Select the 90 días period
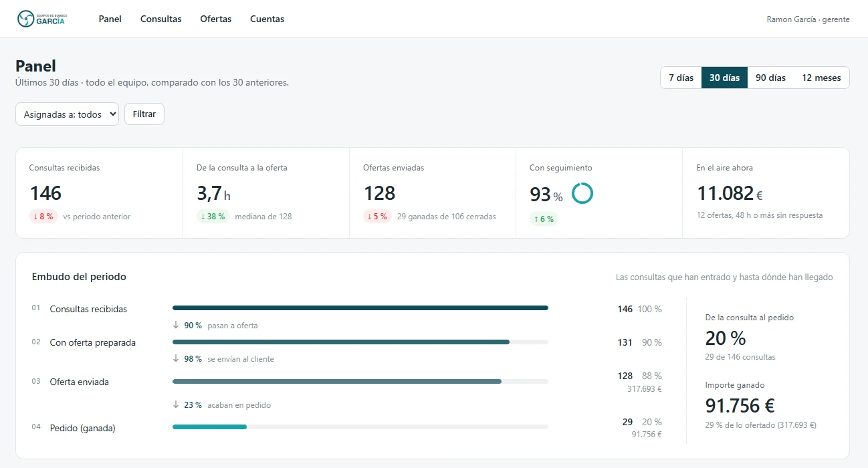Viewport: 868px width, 468px height. [x=770, y=78]
